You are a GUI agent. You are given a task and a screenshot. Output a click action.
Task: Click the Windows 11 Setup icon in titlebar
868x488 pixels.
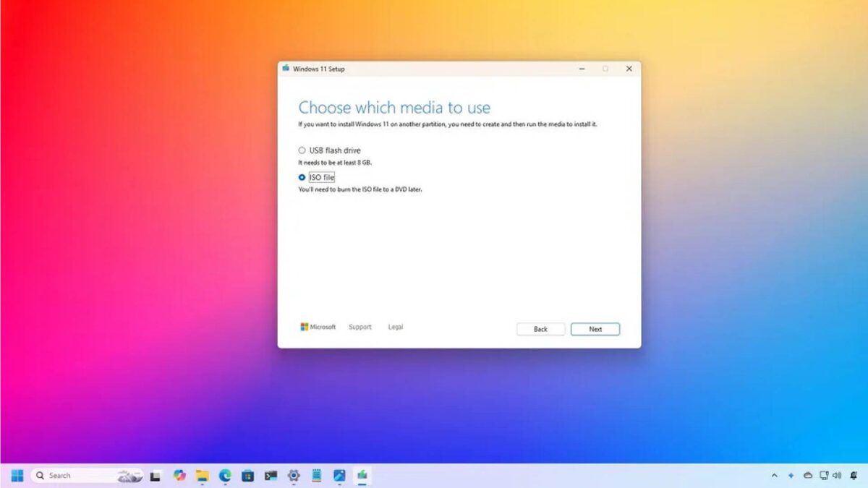click(286, 68)
